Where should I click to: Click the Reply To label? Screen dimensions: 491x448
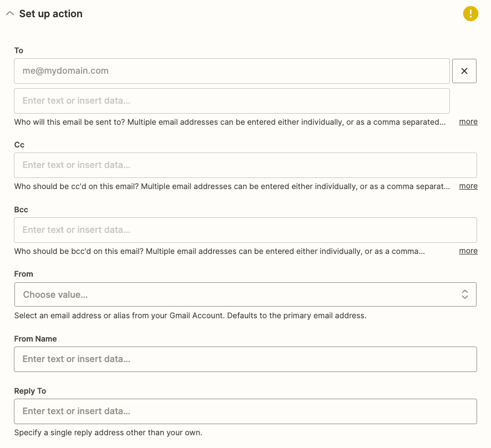[30, 391]
